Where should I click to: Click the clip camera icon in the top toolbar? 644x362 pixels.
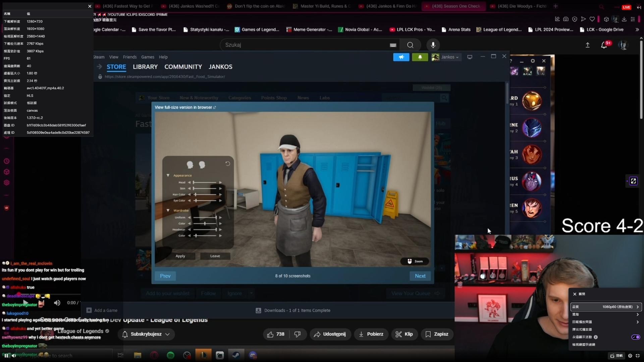(566, 19)
